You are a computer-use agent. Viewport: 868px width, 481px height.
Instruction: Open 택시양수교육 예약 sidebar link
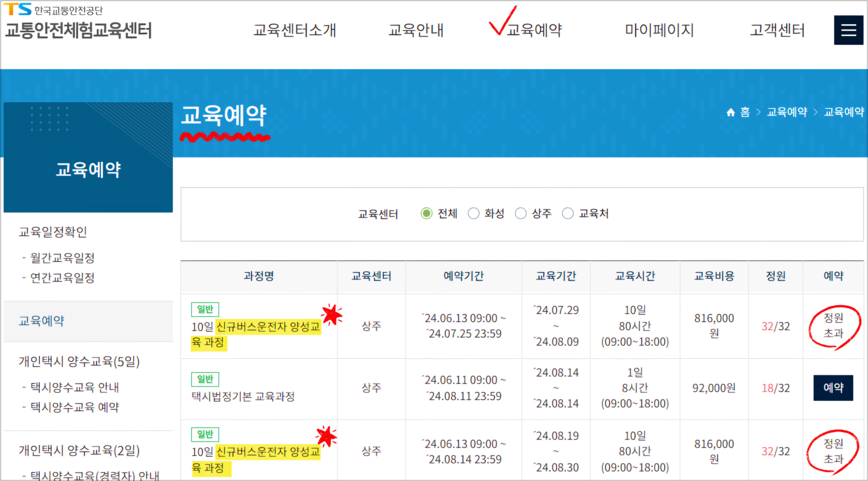pyautogui.click(x=75, y=407)
